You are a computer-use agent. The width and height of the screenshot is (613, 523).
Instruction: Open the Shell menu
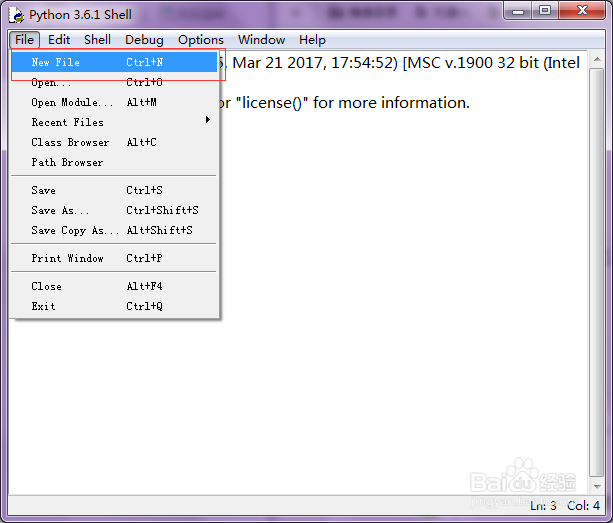(x=97, y=40)
